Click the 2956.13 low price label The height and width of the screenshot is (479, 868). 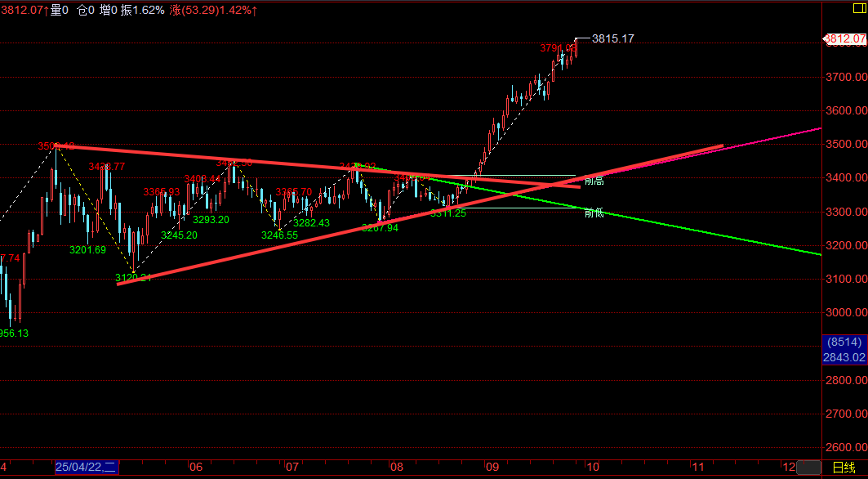pos(14,333)
